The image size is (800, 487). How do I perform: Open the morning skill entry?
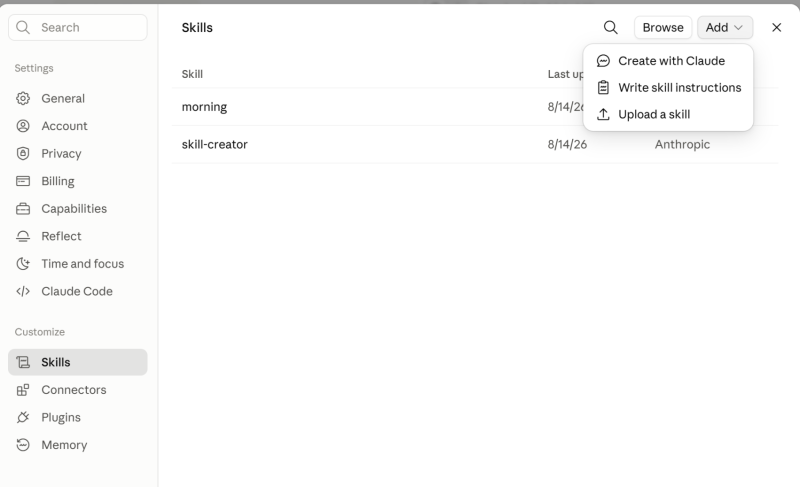point(475,107)
